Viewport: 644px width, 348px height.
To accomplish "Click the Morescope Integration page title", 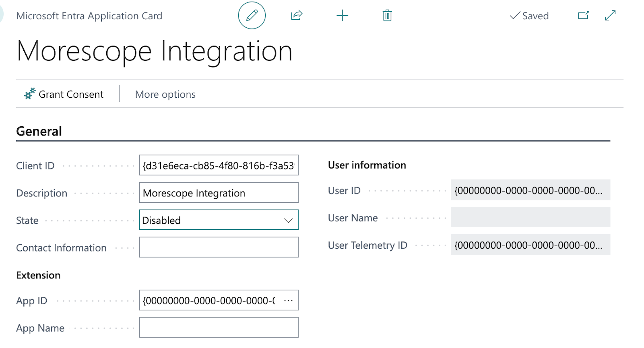I will pos(154,51).
